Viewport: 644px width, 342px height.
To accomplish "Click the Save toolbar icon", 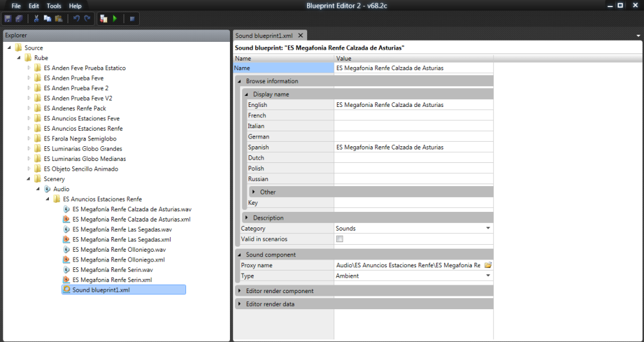I will click(x=8, y=19).
